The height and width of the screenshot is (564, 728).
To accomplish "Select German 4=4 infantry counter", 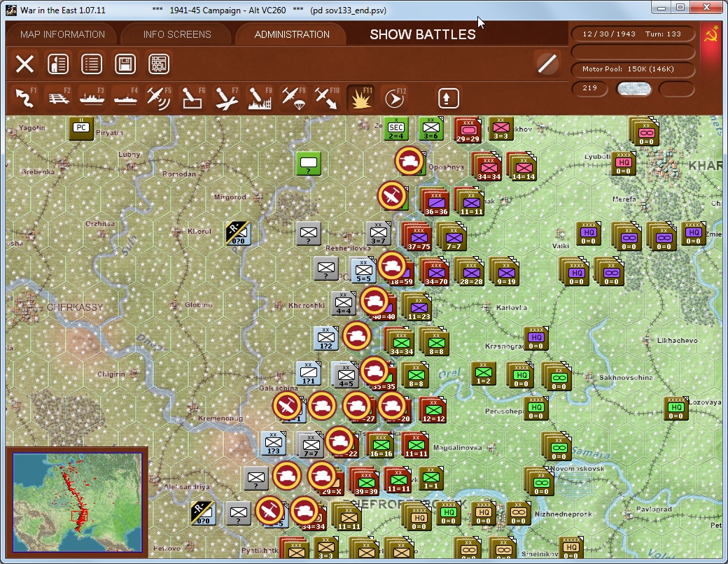I will pyautogui.click(x=344, y=303).
